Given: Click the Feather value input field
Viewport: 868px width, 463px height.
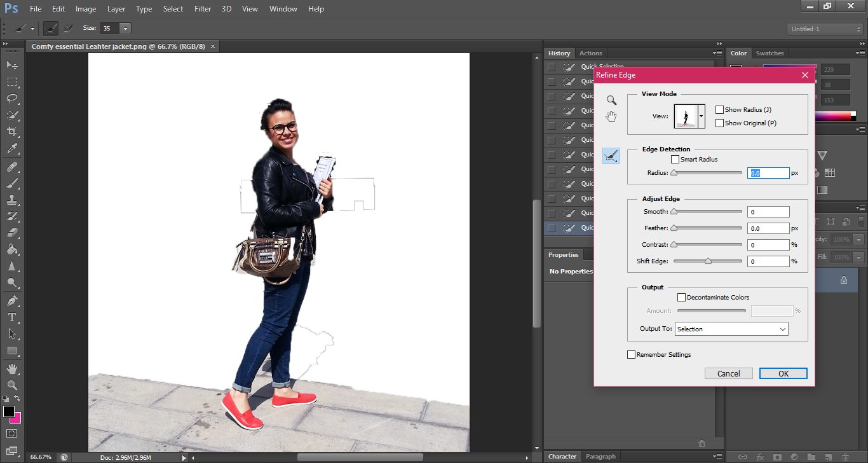Looking at the screenshot, I should click(768, 228).
